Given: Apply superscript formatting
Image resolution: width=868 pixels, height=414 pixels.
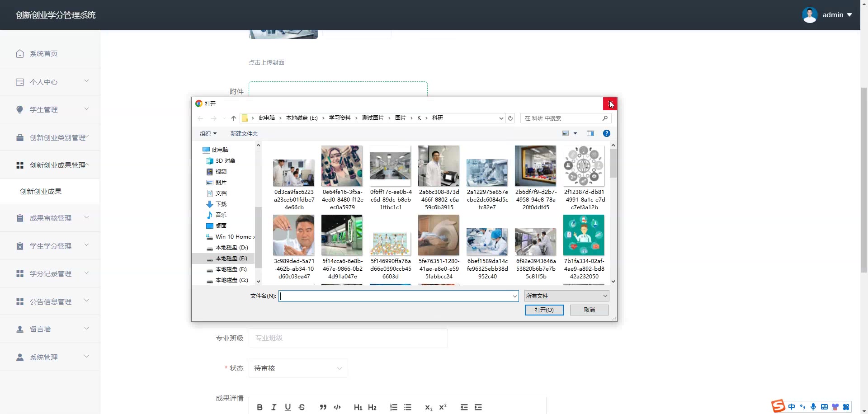Looking at the screenshot, I should pos(443,407).
